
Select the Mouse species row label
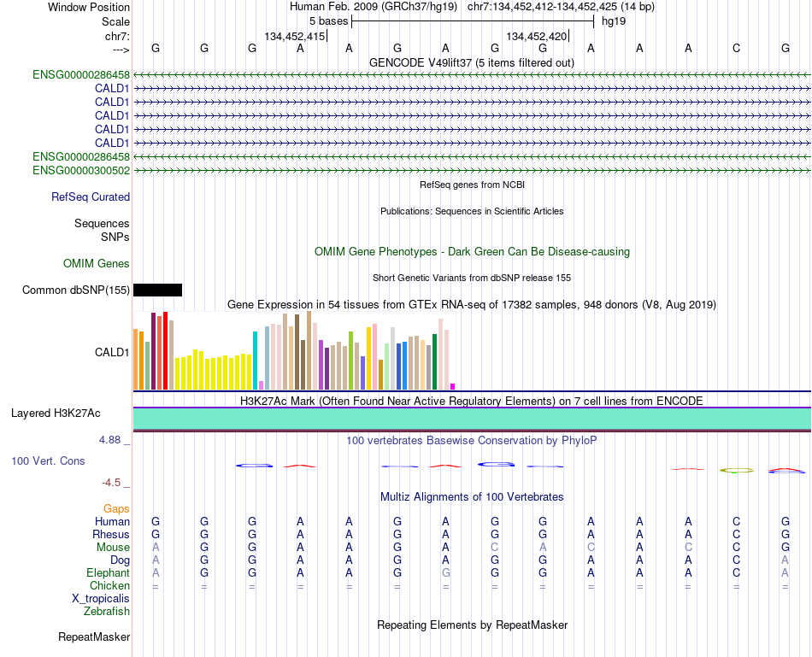click(x=113, y=548)
